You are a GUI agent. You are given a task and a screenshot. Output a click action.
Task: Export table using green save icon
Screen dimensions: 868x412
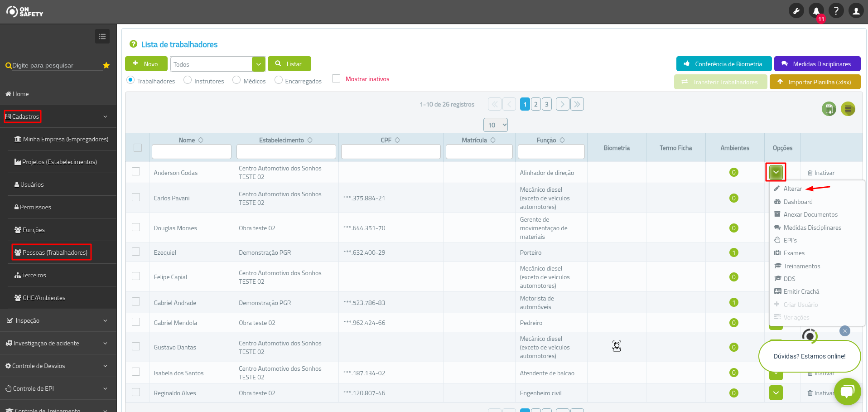(x=829, y=109)
